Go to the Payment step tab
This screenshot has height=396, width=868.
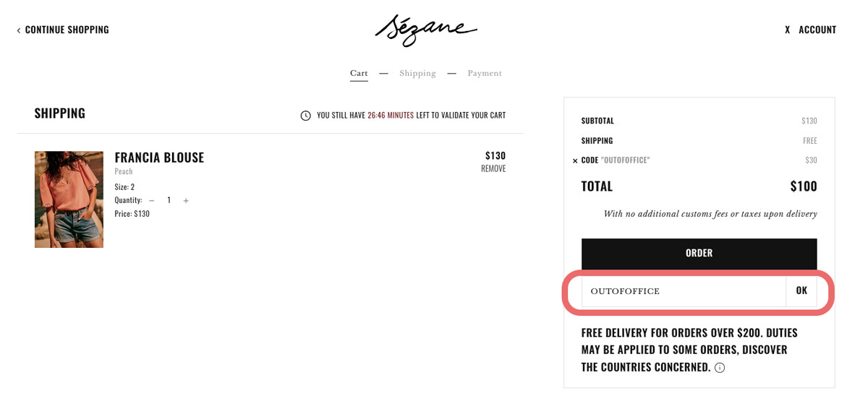tap(484, 74)
